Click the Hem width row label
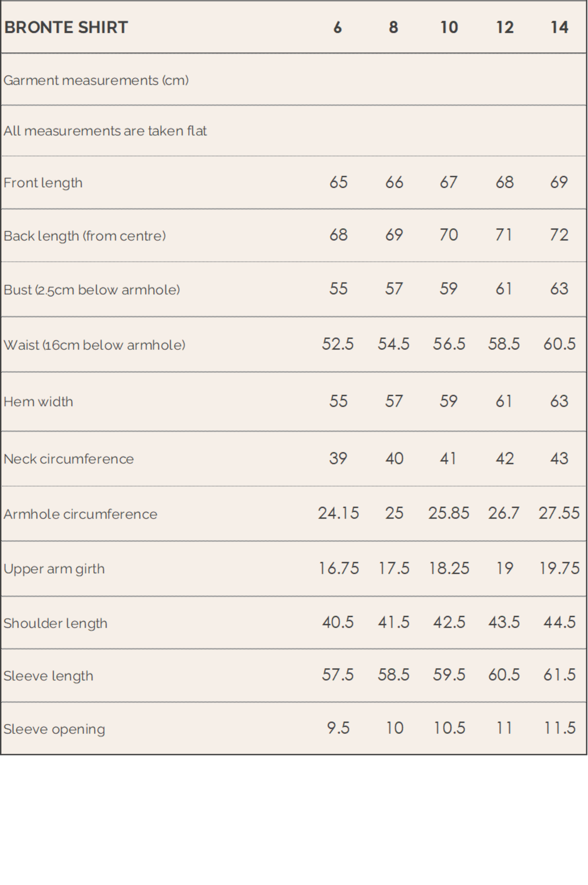Screen dimensions: 588x885 click(38, 402)
